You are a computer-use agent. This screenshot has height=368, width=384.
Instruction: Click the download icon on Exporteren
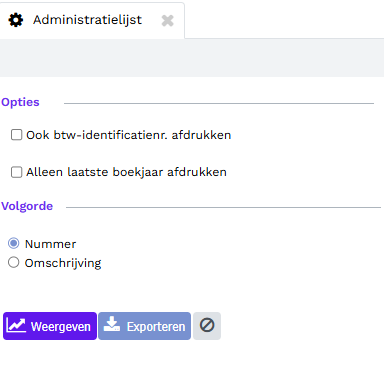tap(112, 324)
